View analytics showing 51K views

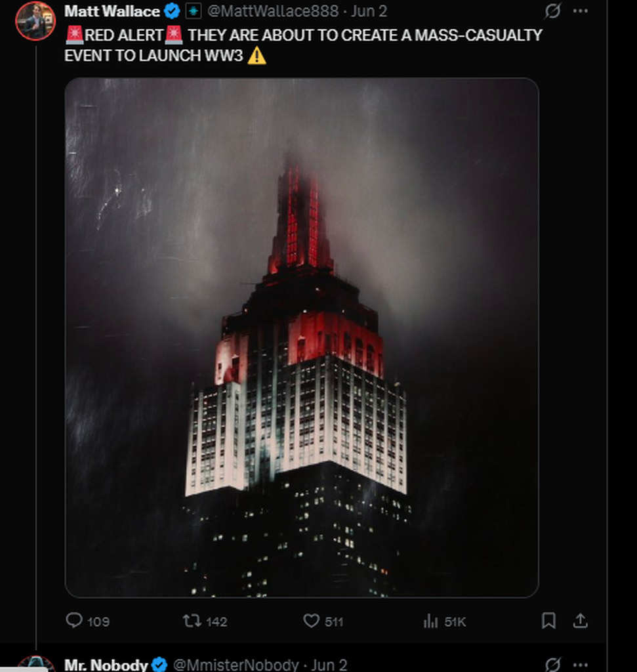[444, 621]
